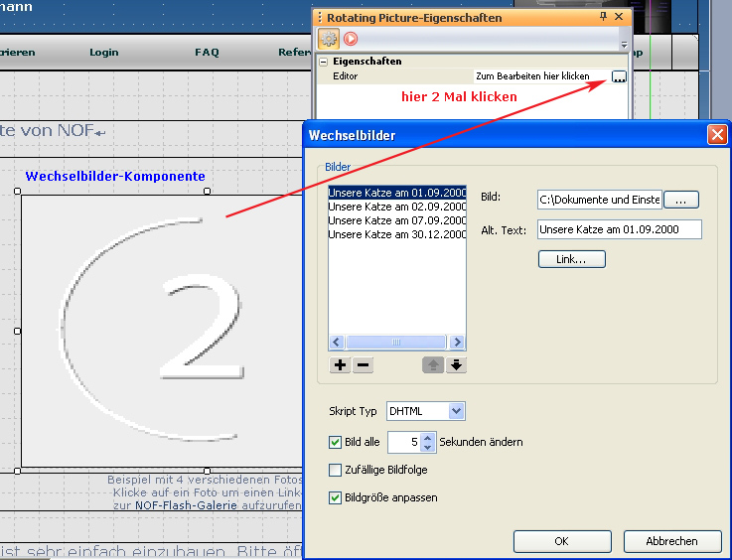The width and height of the screenshot is (732, 560).
Task: Open toolbar options arrow in properties panel
Action: 624,45
